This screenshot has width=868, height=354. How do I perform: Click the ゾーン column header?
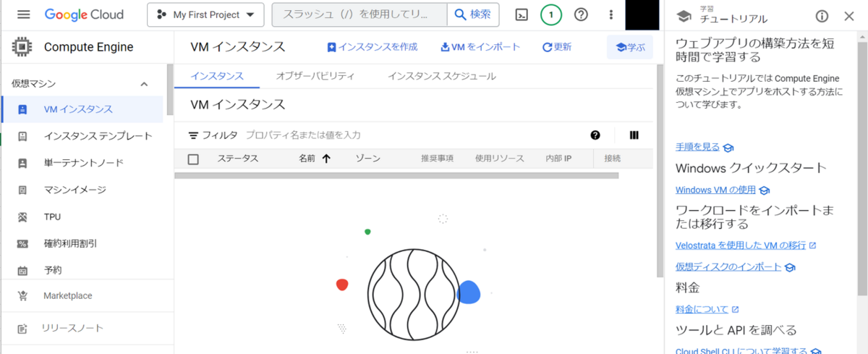coord(367,159)
